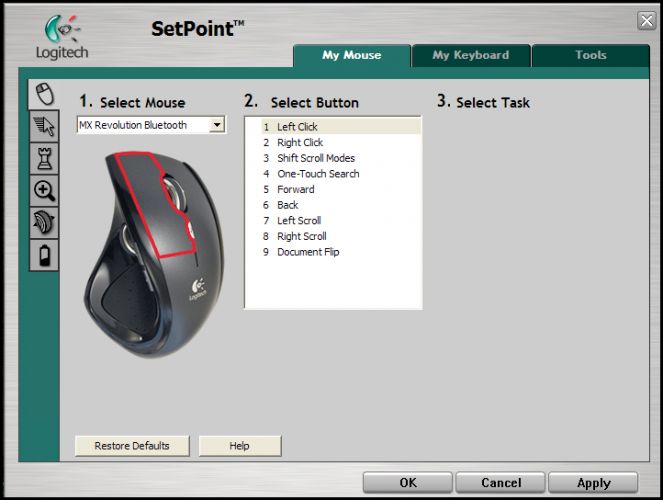Select Shift Scroll Modes button entry

click(x=341, y=158)
